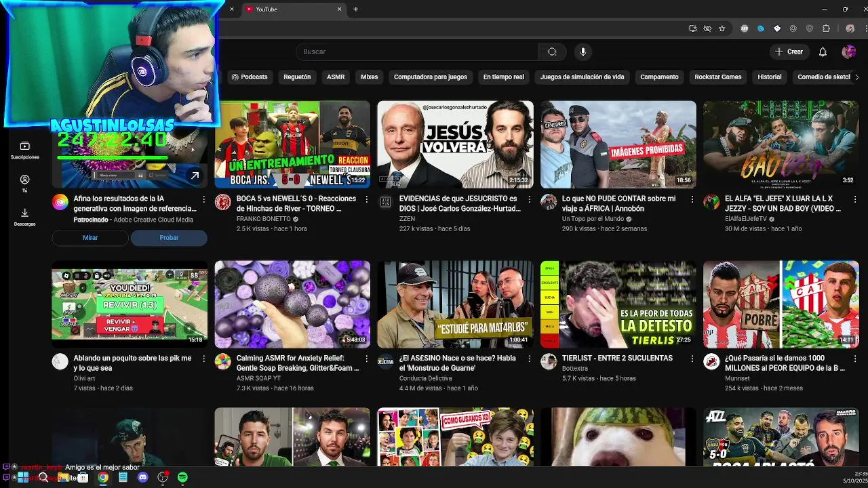Image resolution: width=868 pixels, height=488 pixels.
Task: Open options menu for EVIDENCIAS de JESUCRISTO video
Action: tap(529, 199)
